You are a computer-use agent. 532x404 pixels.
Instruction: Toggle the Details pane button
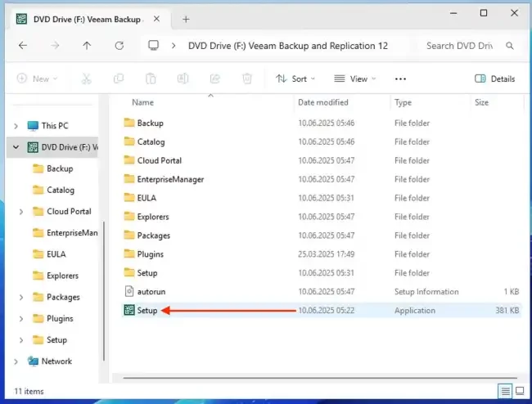(x=494, y=79)
